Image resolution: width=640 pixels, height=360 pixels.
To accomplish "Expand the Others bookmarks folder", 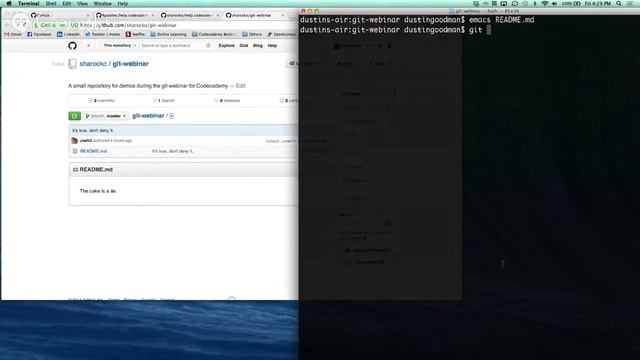I will coord(252,34).
